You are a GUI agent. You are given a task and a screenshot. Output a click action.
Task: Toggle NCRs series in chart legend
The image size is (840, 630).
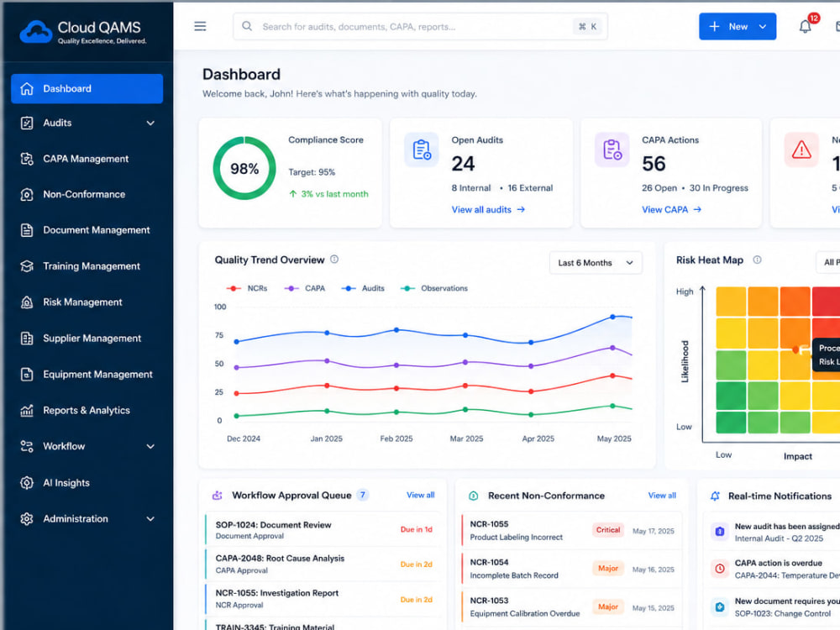point(246,288)
